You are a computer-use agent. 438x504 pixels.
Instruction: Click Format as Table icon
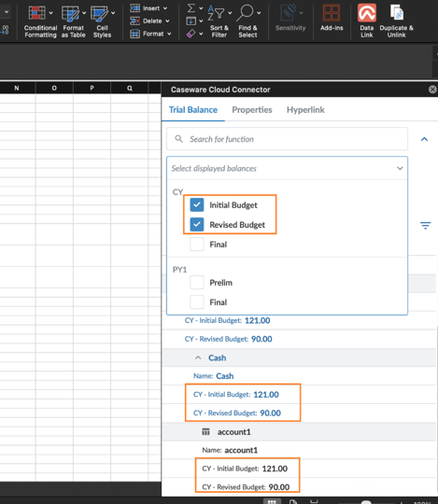pyautogui.click(x=70, y=13)
